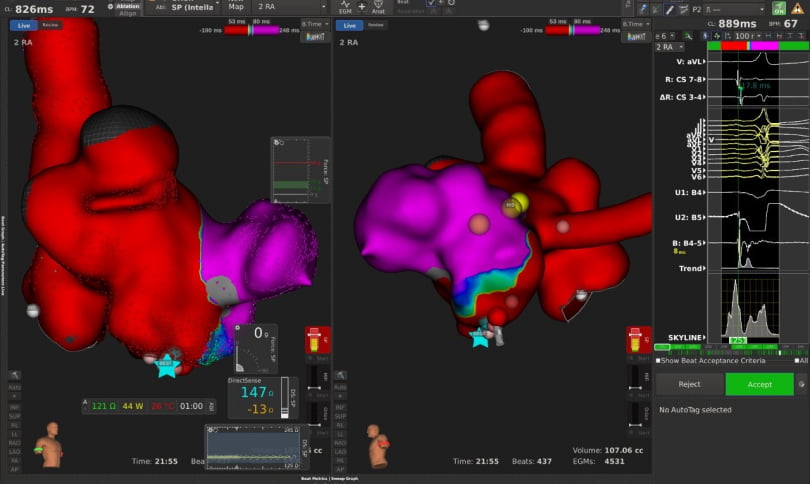
Task: Toggle Show Beat Acceptance Criteria checkbox
Action: (657, 360)
